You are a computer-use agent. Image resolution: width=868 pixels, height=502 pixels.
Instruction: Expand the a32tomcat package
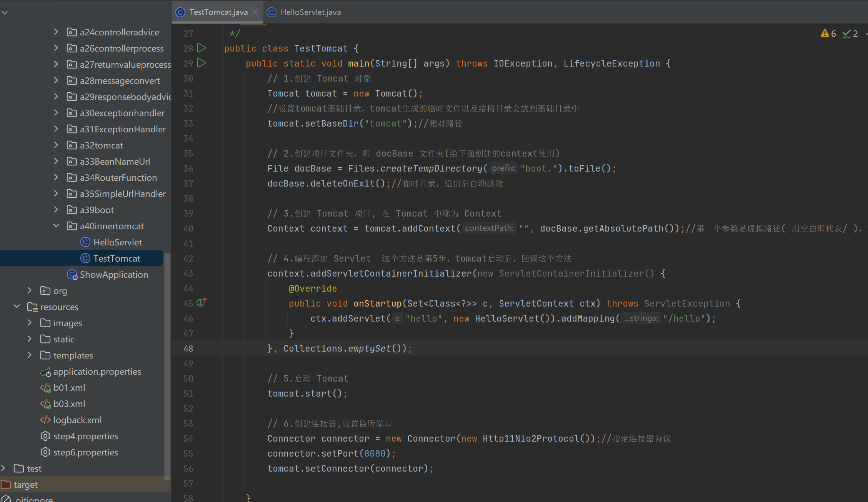click(56, 145)
